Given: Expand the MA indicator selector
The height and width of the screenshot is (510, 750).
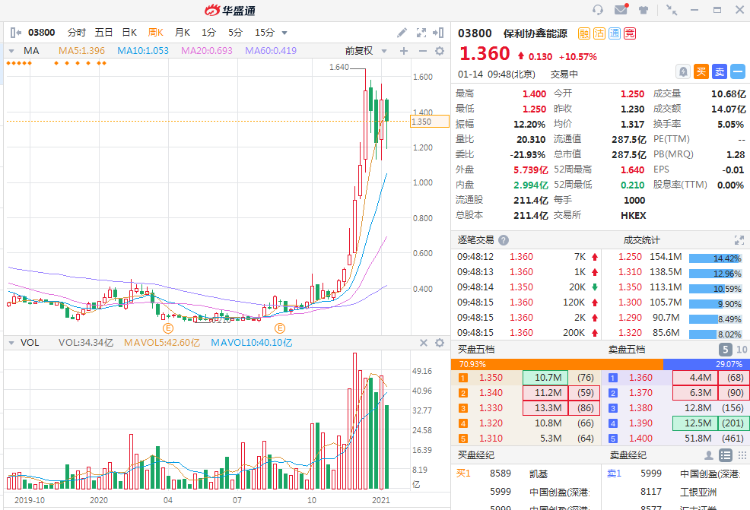Looking at the screenshot, I should [11, 51].
